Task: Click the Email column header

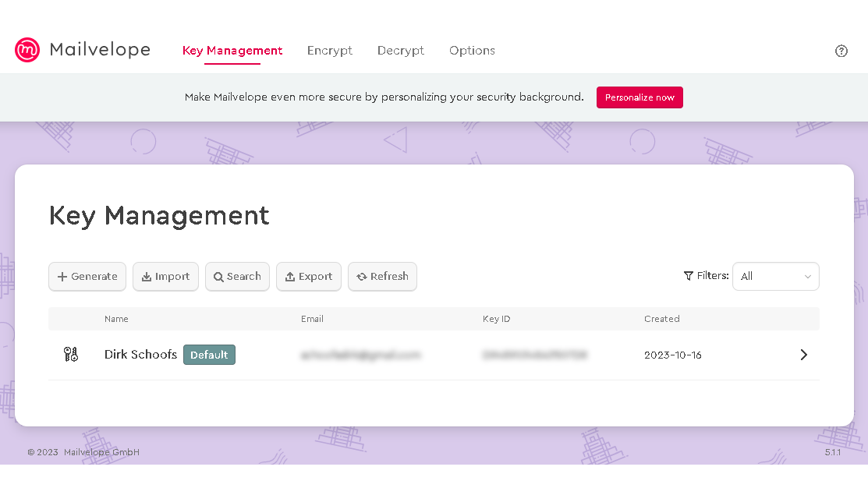Action: click(312, 319)
